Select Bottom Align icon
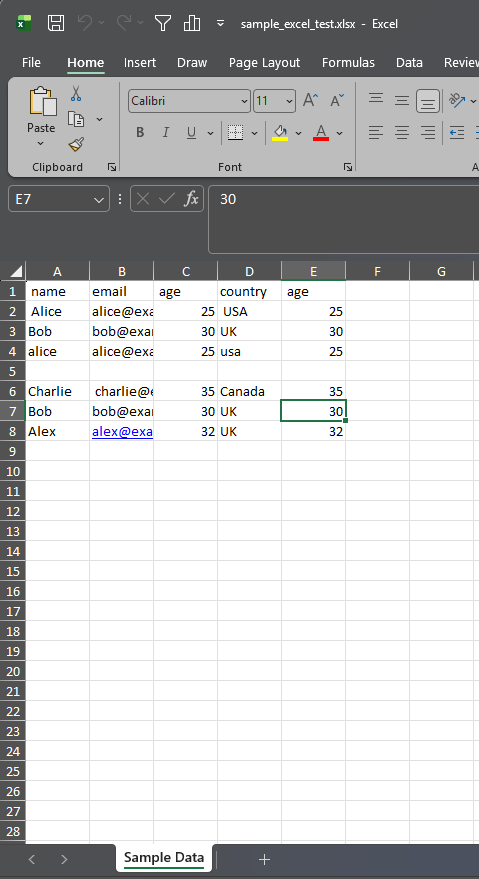 (427, 101)
